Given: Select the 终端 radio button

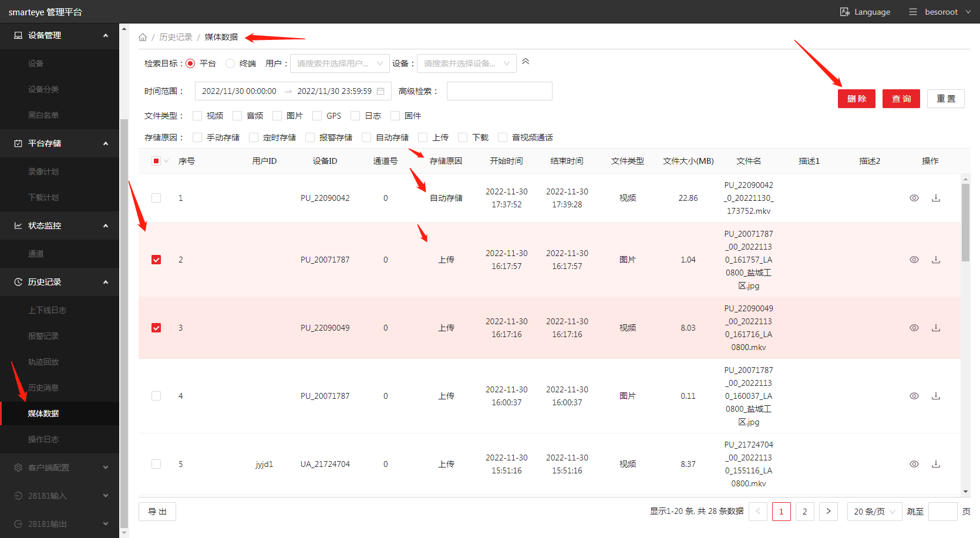Looking at the screenshot, I should [230, 63].
